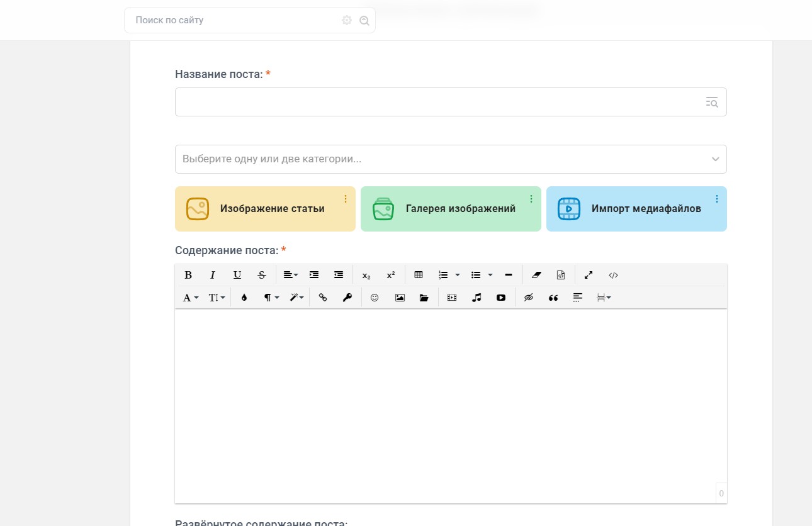Open the text color droplet picker
Viewport: 812px width, 526px height.
tap(244, 298)
